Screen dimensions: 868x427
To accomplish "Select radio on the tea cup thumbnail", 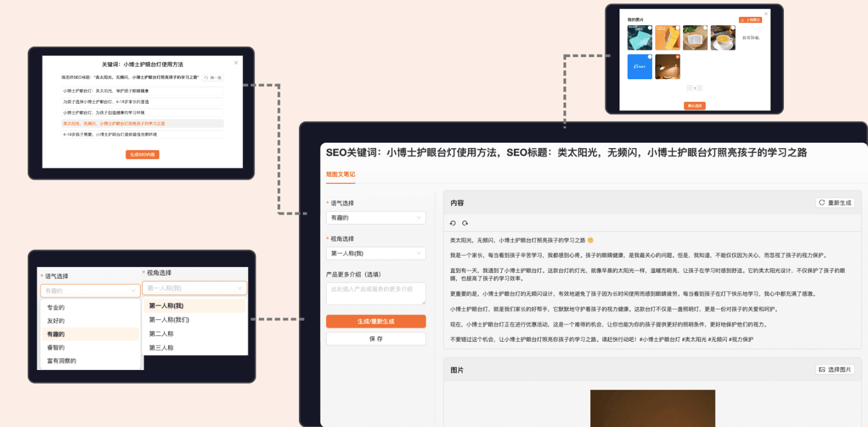I will pos(733,28).
